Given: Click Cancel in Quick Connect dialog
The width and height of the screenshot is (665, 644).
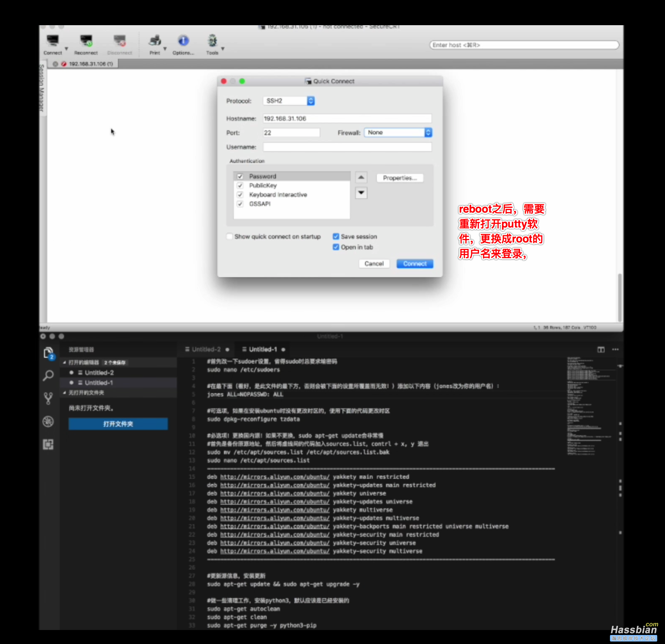Looking at the screenshot, I should click(374, 264).
